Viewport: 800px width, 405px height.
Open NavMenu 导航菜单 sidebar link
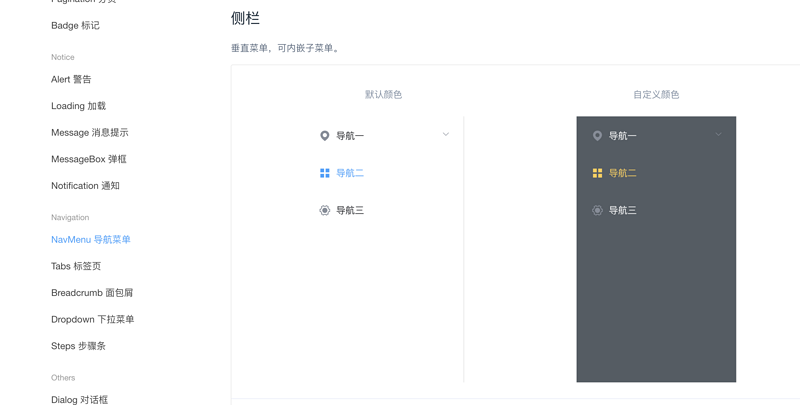pyautogui.click(x=91, y=239)
